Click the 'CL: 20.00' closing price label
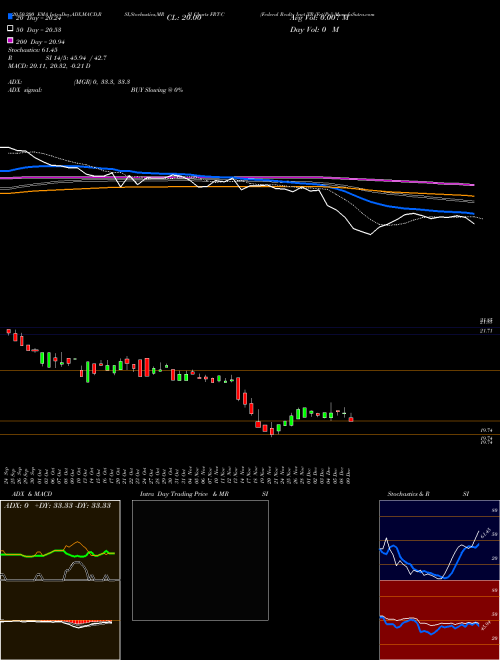Screen dimensions: 500x660 (184, 18)
